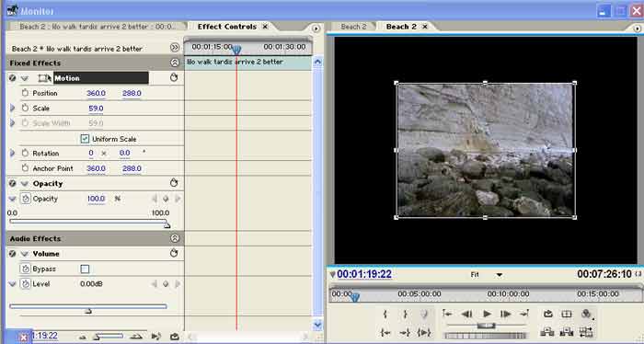Screen dimensions: 644x344
Task: Close the active Beach 2 program tab
Action: point(425,27)
